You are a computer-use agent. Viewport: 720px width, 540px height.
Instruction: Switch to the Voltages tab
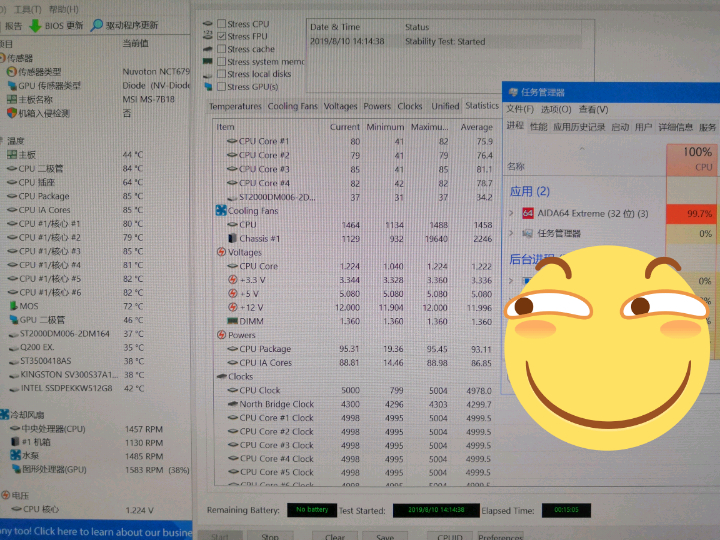(340, 106)
